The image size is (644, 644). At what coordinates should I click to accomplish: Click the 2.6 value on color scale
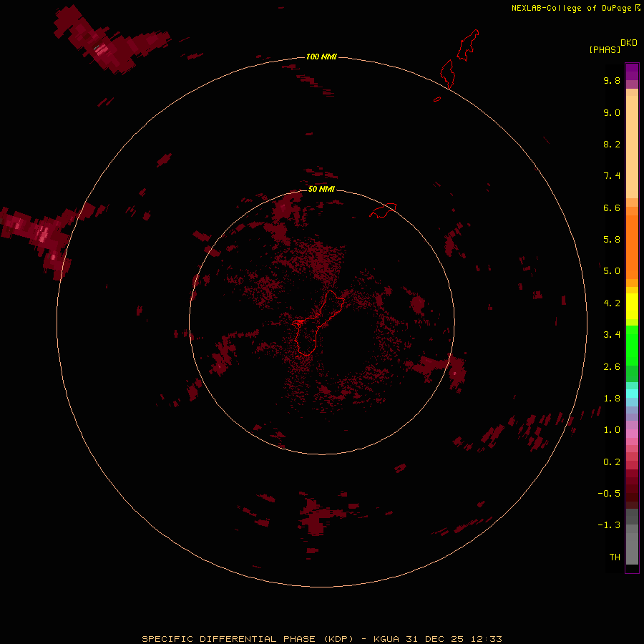[612, 366]
